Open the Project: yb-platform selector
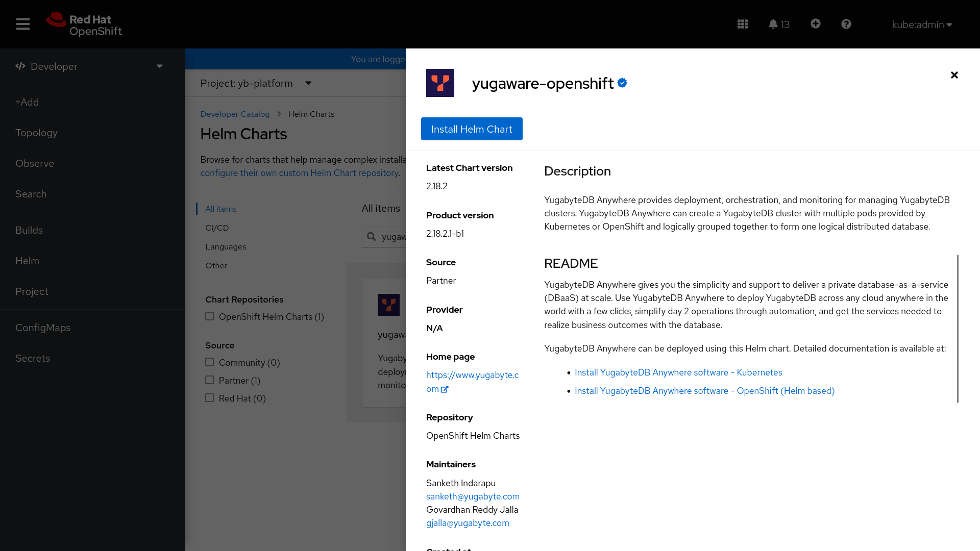Image resolution: width=980 pixels, height=551 pixels. (x=255, y=83)
